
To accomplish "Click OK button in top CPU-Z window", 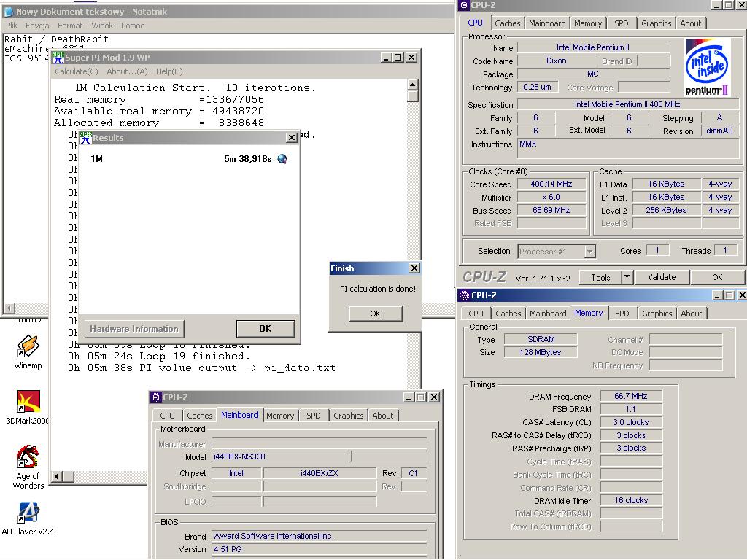I will [718, 276].
